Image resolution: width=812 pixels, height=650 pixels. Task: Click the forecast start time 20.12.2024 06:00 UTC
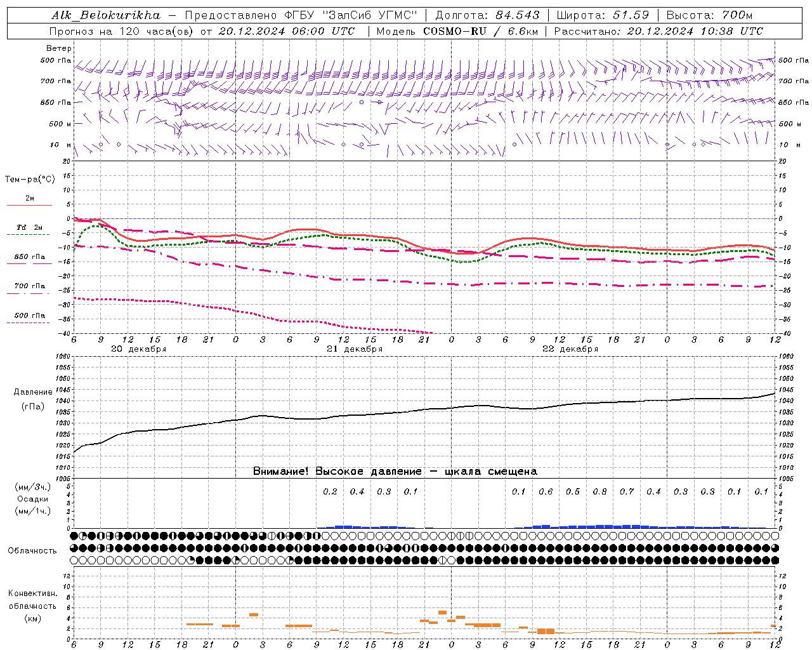(x=287, y=31)
